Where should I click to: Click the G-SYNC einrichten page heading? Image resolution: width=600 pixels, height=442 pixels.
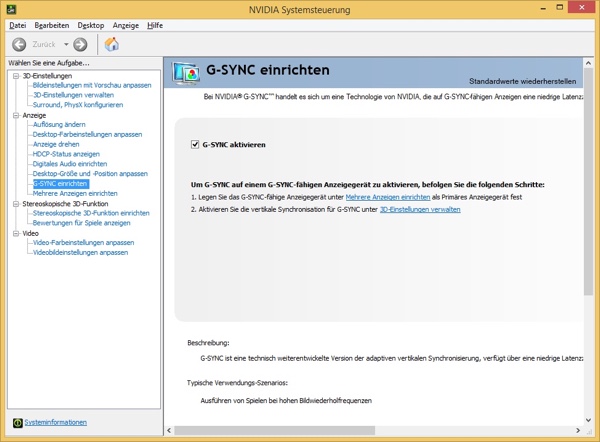pyautogui.click(x=268, y=70)
